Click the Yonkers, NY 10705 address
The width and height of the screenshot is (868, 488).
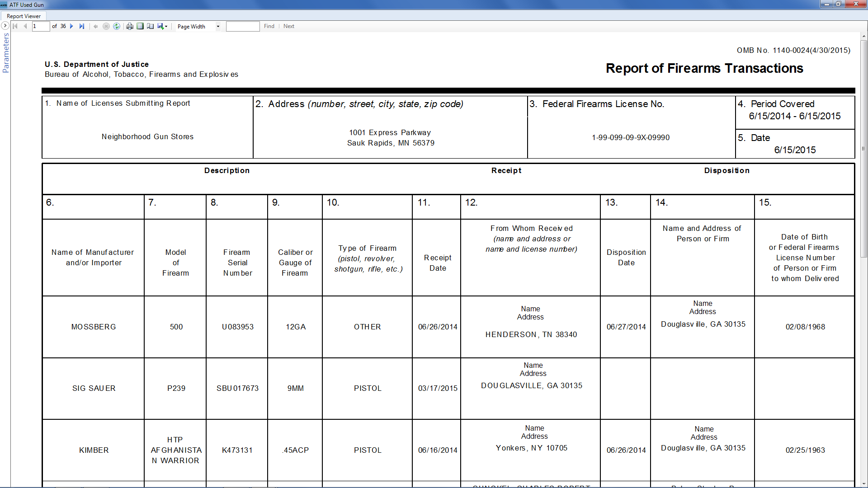point(532,448)
